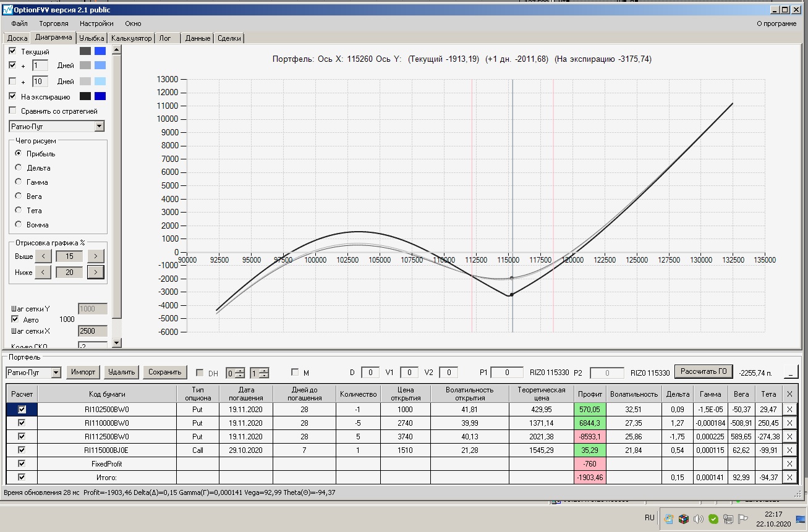Screen dimensions: 808x532
Task: Switch to the Данные tab
Action: pos(198,38)
